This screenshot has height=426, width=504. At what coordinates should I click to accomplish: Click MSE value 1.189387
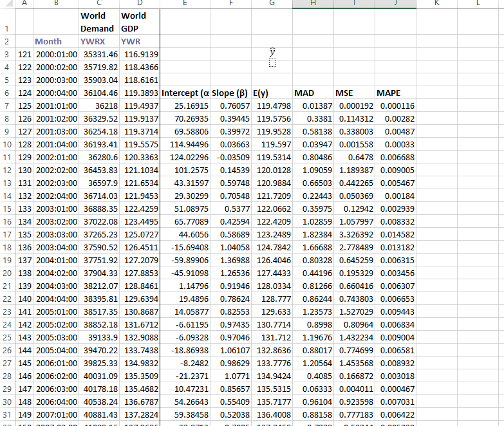tap(354, 171)
